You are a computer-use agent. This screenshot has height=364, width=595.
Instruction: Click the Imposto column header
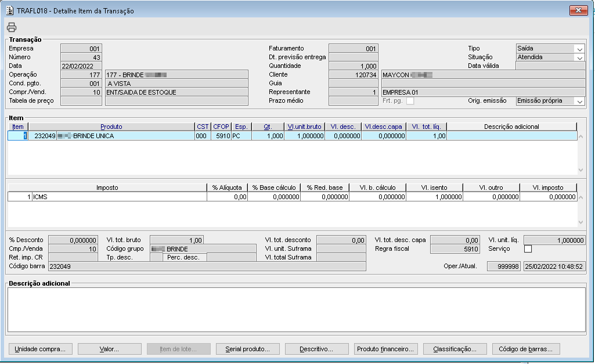(107, 188)
